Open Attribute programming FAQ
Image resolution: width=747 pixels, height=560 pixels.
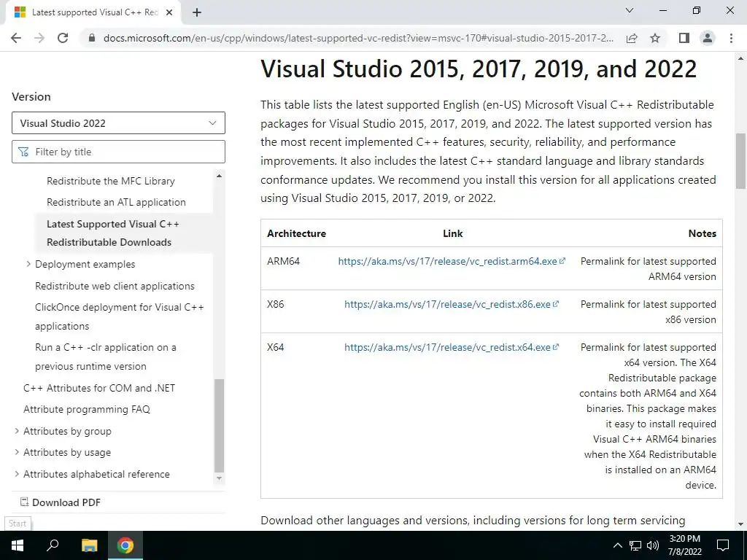tap(87, 409)
